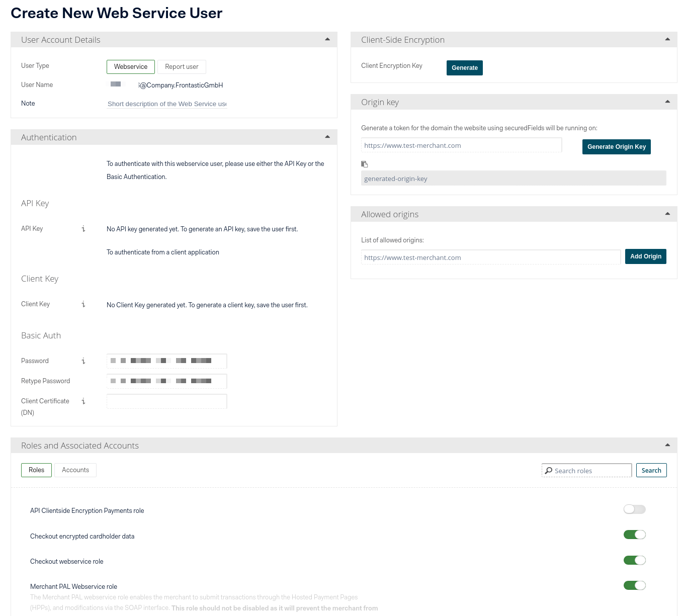Click the info icon next to API Key
682x616 pixels.
click(x=83, y=229)
